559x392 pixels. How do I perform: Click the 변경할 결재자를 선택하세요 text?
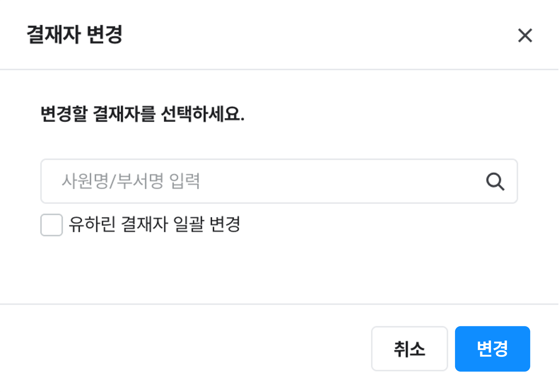(x=142, y=114)
